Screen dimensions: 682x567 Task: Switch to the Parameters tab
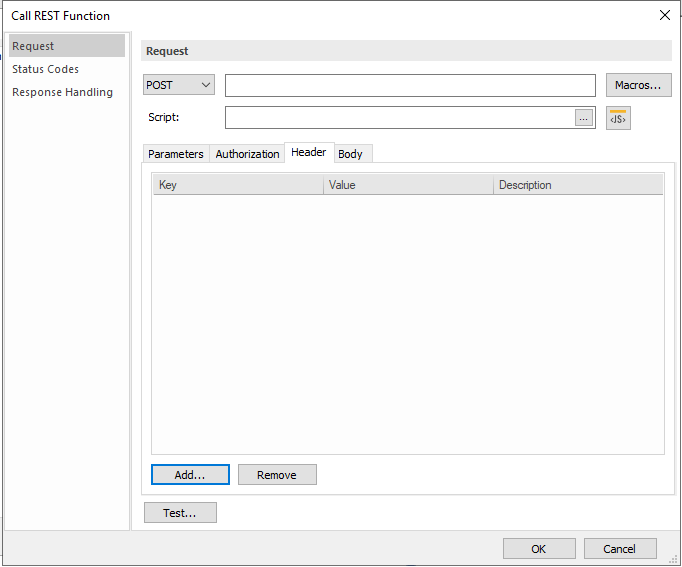click(176, 154)
